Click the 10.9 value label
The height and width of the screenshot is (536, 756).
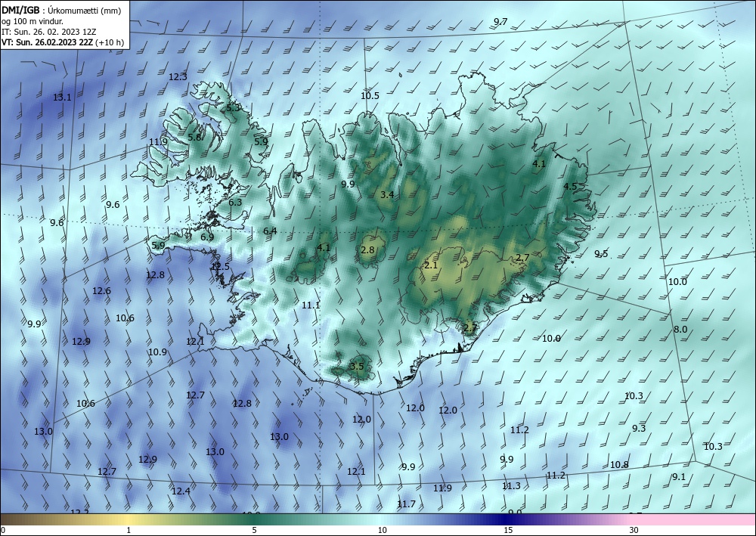pyautogui.click(x=157, y=352)
